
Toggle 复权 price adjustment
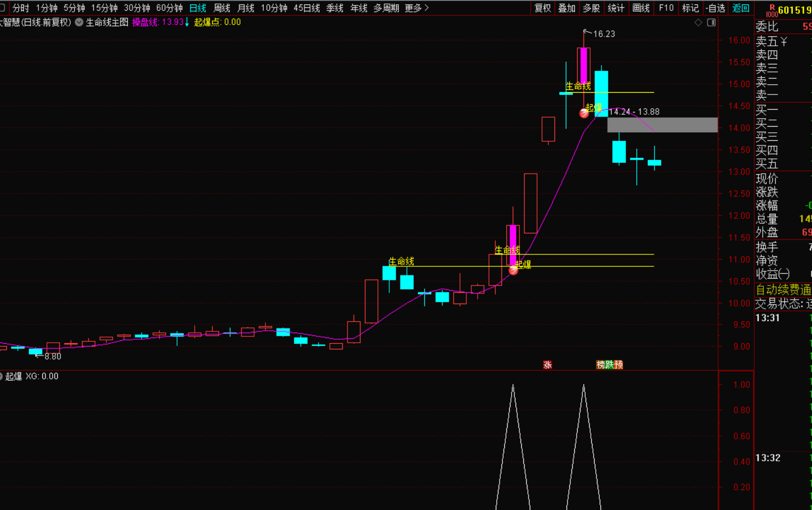543,8
